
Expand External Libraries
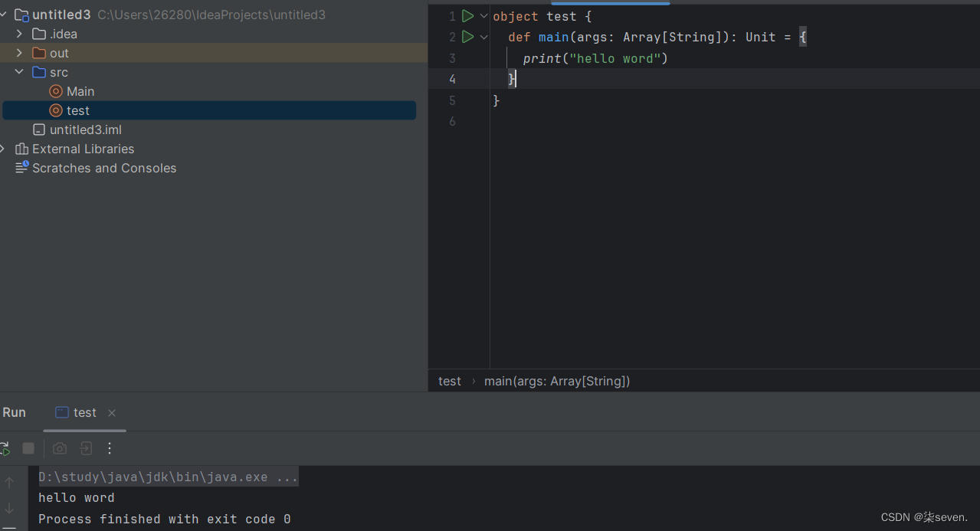pyautogui.click(x=6, y=148)
